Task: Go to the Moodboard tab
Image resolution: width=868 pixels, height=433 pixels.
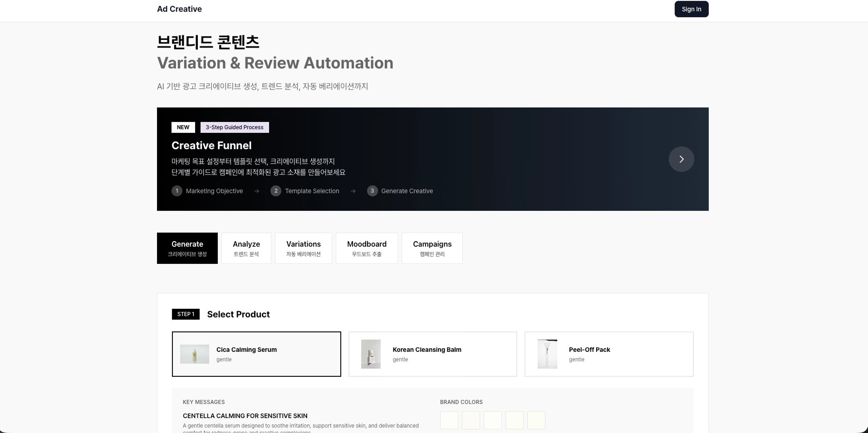Action: point(367,248)
